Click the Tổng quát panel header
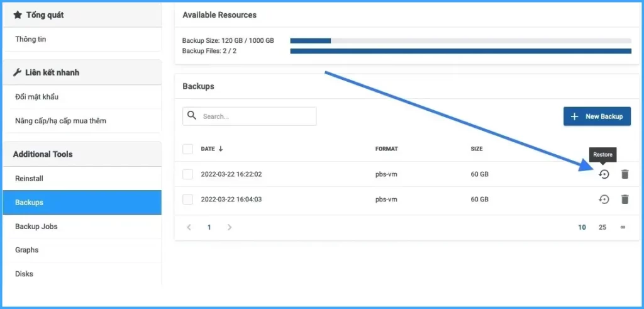 (x=82, y=15)
